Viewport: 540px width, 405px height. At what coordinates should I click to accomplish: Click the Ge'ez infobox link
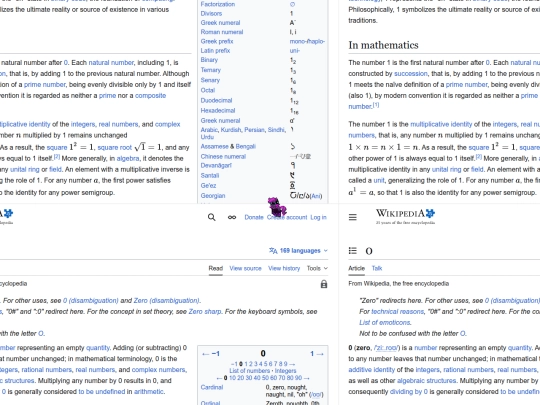(208, 186)
